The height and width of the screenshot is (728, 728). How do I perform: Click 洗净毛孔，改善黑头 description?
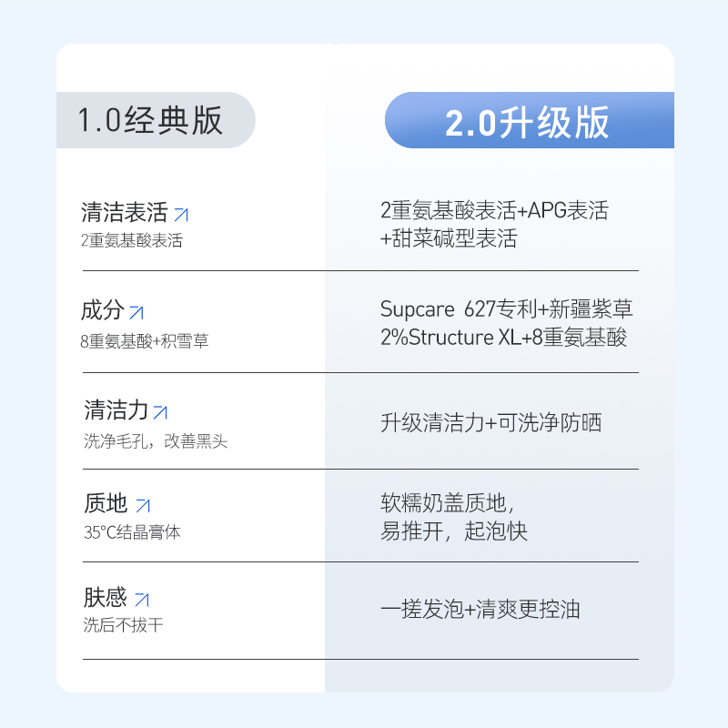tap(156, 441)
